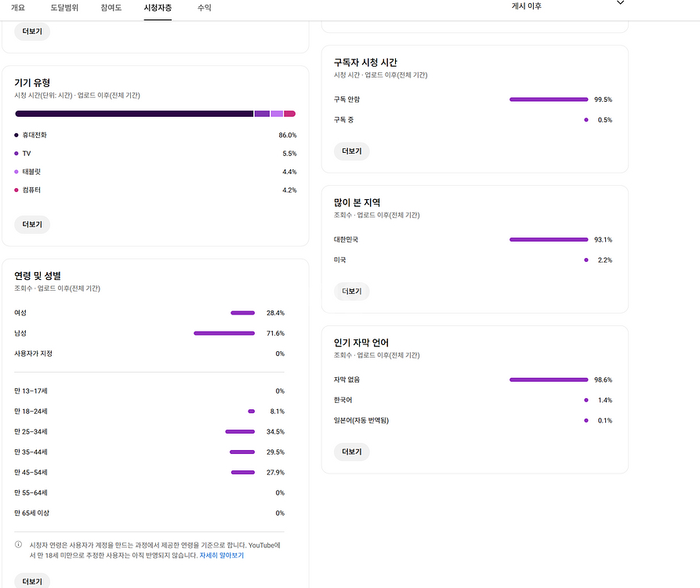Screen dimensions: 700x588
Task: Click 더보기 under 인기 자막 언어
Action: pos(351,452)
